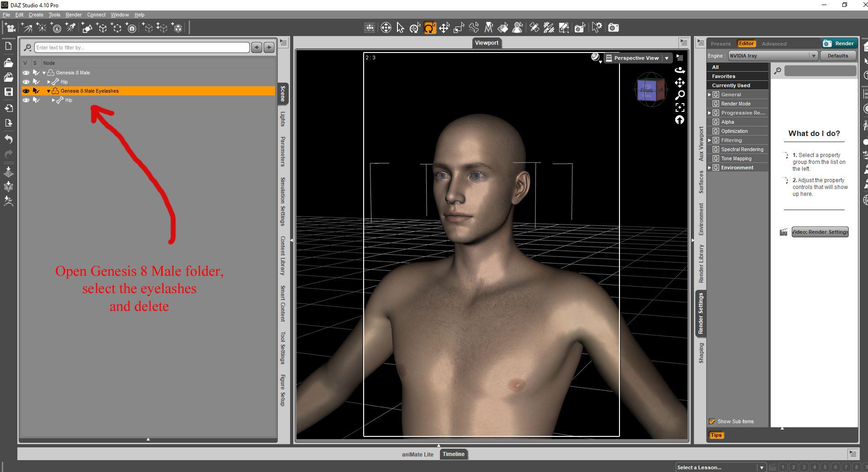The width and height of the screenshot is (868, 472).
Task: Toggle selectable flag for Hip under Genesis 8 Male
Action: (36, 82)
